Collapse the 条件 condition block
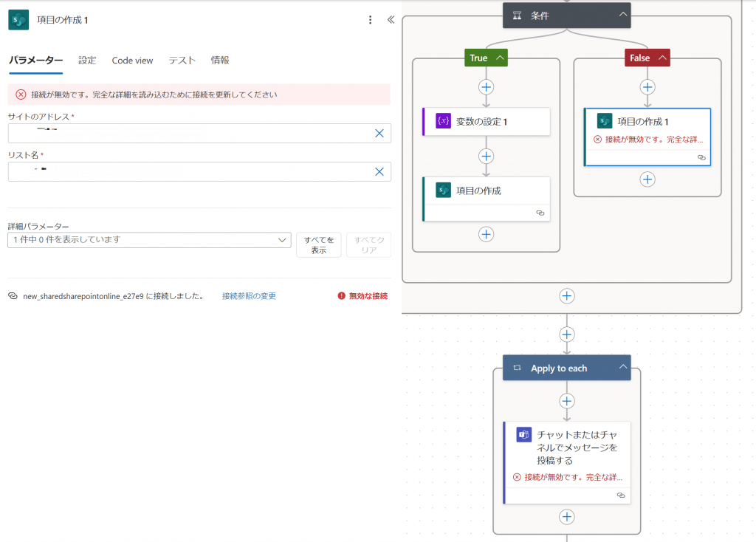Image resolution: width=756 pixels, height=542 pixels. click(623, 15)
